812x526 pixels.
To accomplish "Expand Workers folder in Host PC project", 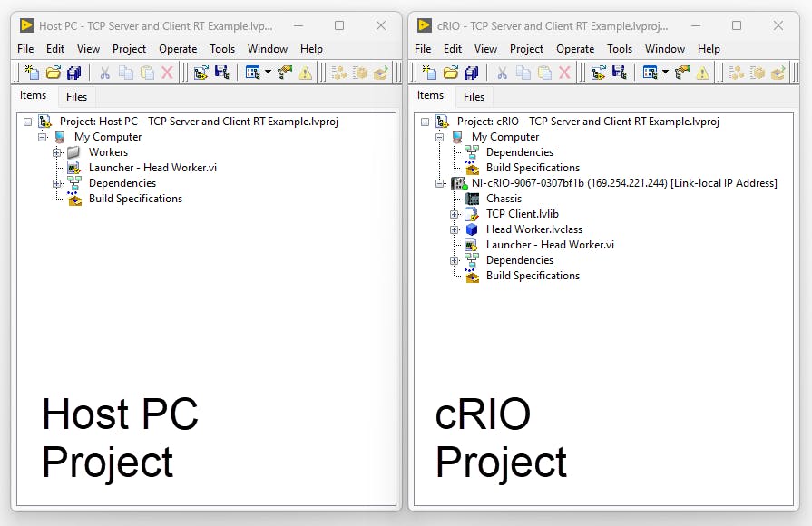I will (57, 152).
